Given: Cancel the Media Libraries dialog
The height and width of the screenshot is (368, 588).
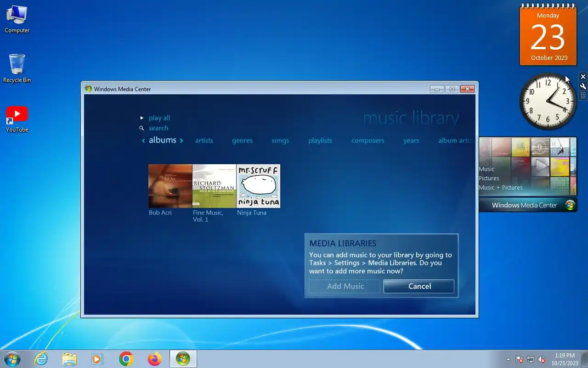Looking at the screenshot, I should click(419, 286).
